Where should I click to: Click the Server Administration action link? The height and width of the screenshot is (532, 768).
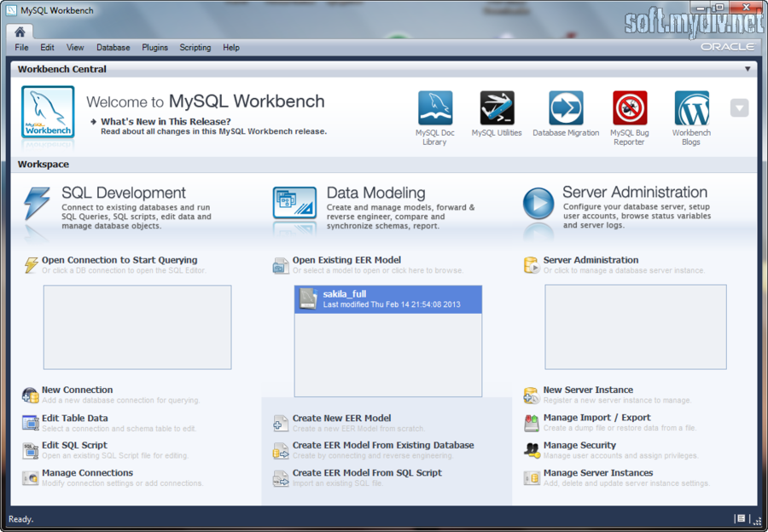coord(591,260)
